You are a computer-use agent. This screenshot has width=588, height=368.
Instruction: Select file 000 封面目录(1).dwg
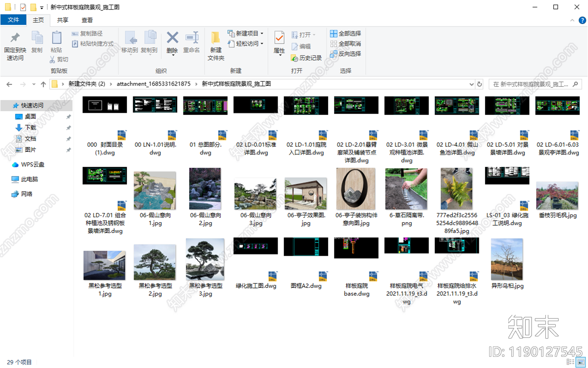click(105, 126)
